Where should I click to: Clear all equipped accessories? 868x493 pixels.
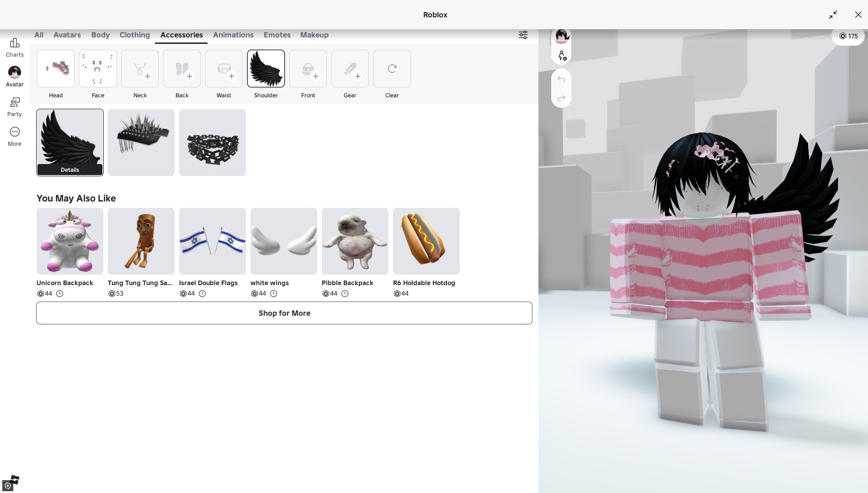(x=392, y=69)
